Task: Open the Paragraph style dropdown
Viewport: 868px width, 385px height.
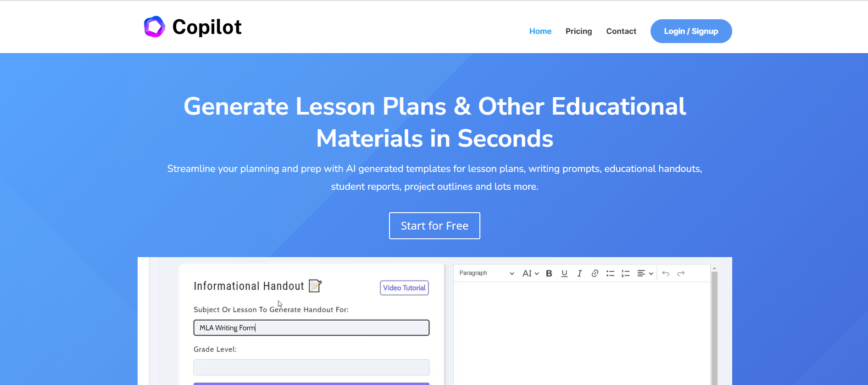Action: point(486,273)
